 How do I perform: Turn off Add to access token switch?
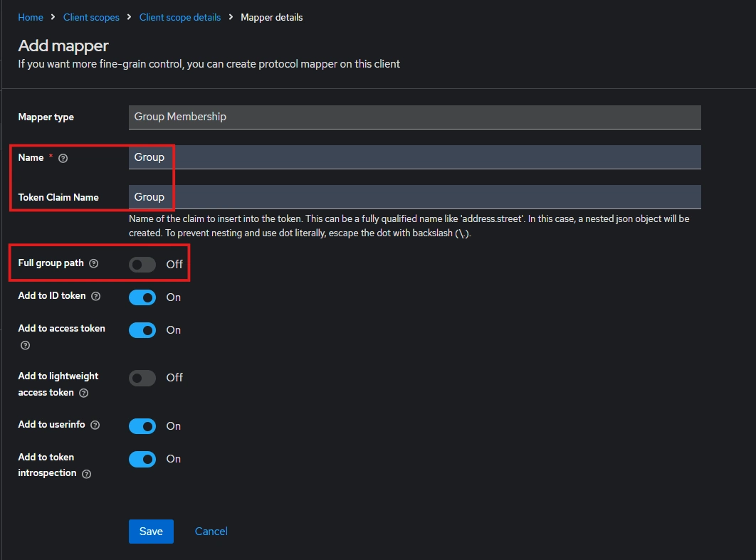(142, 330)
